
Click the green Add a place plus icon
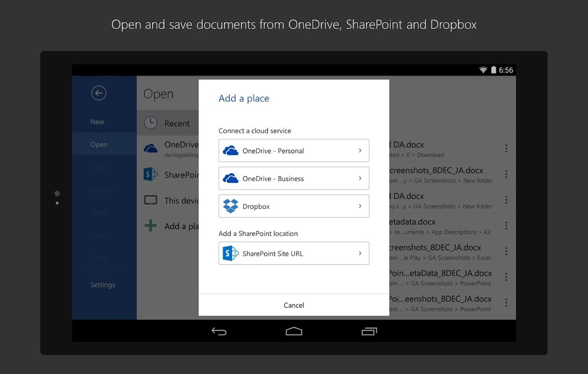click(150, 226)
